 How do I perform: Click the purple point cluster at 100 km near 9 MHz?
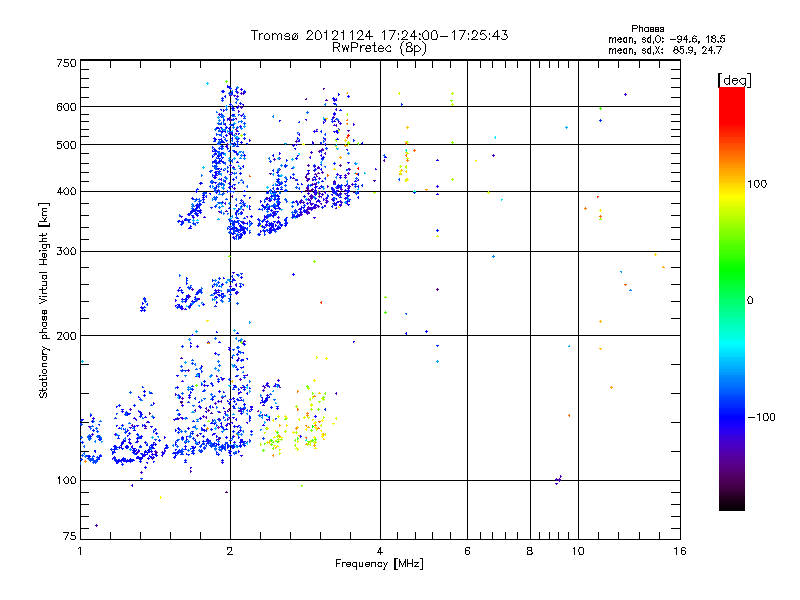point(558,480)
